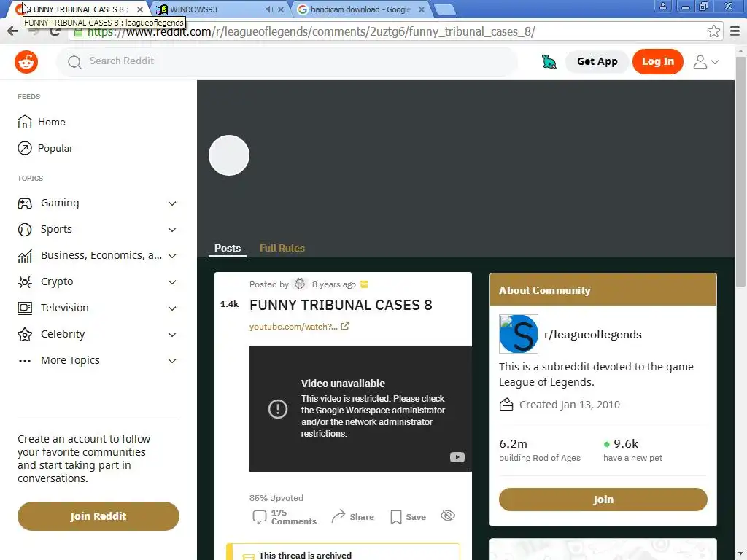Open a new browser tab
Screen dimensions: 747x560
click(x=445, y=9)
